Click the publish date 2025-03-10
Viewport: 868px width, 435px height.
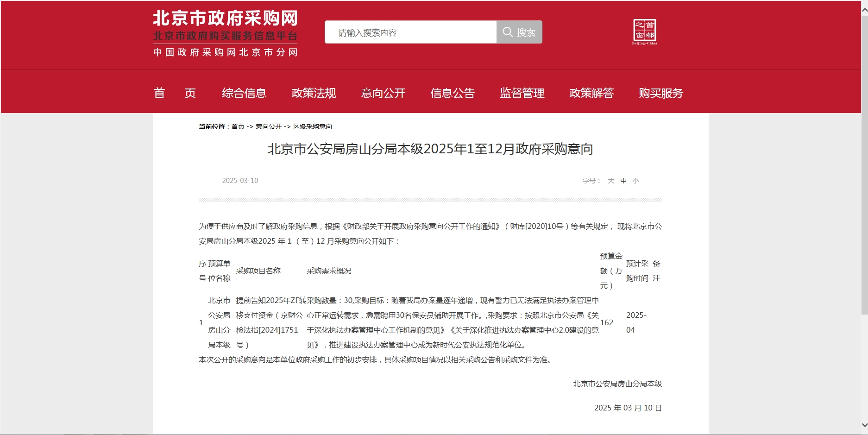click(240, 181)
